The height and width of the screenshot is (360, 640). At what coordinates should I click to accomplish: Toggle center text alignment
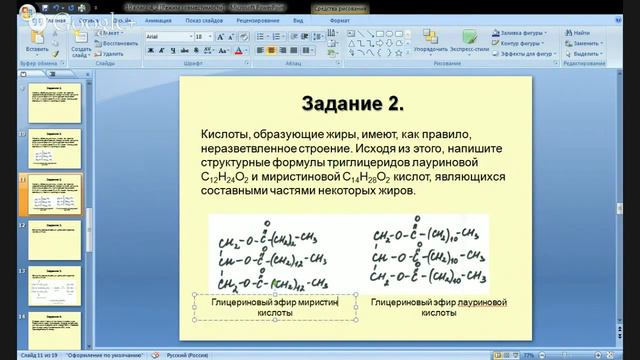point(271,51)
